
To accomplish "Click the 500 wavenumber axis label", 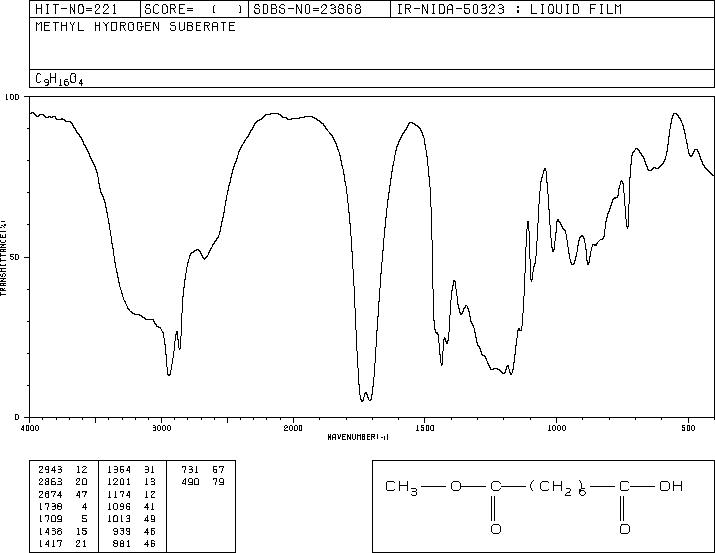I will coord(689,428).
